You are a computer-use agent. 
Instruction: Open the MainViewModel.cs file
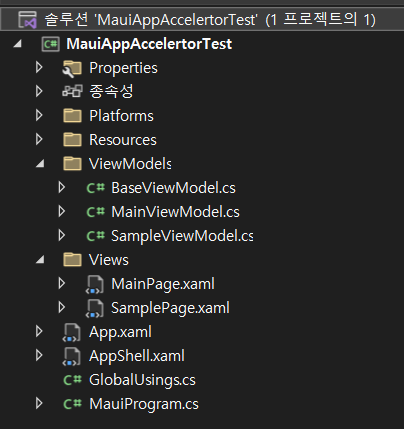[x=175, y=212]
